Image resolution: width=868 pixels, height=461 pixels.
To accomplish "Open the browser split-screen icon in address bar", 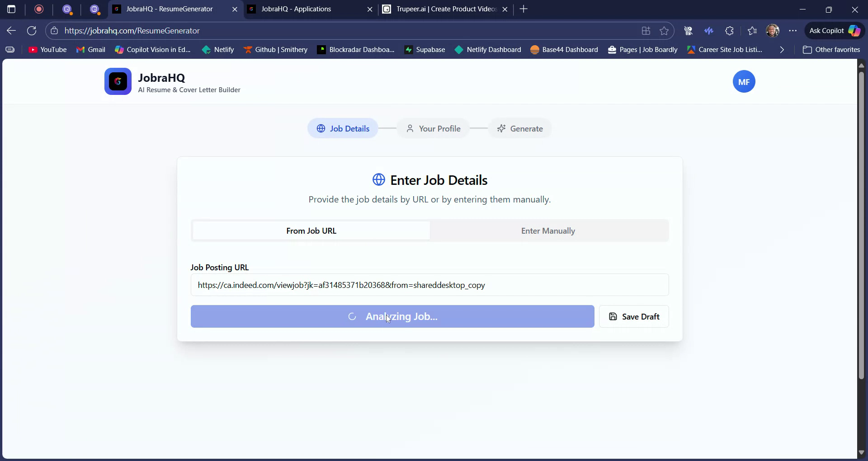I will (x=646, y=30).
